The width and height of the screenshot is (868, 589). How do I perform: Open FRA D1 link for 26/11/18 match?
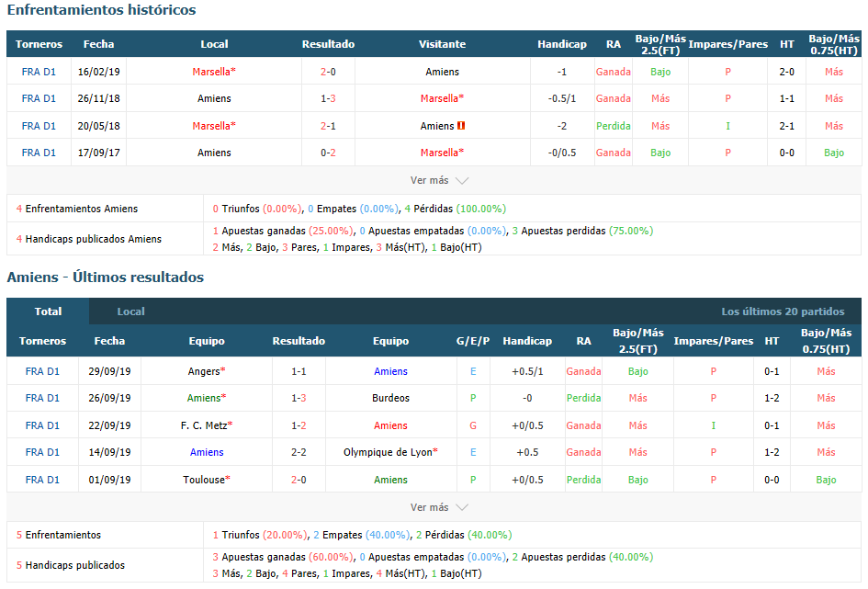(x=39, y=98)
